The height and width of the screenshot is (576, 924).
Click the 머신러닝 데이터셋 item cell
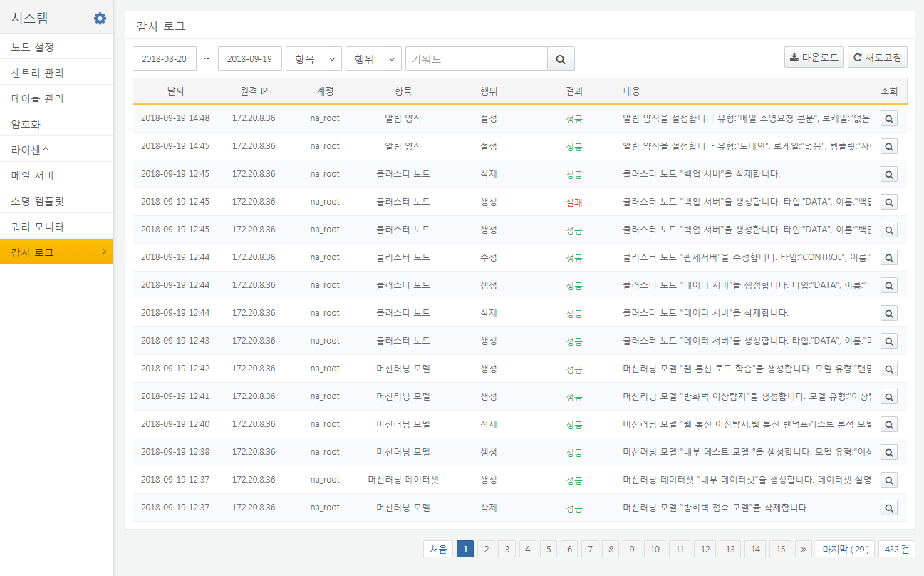pyautogui.click(x=403, y=480)
